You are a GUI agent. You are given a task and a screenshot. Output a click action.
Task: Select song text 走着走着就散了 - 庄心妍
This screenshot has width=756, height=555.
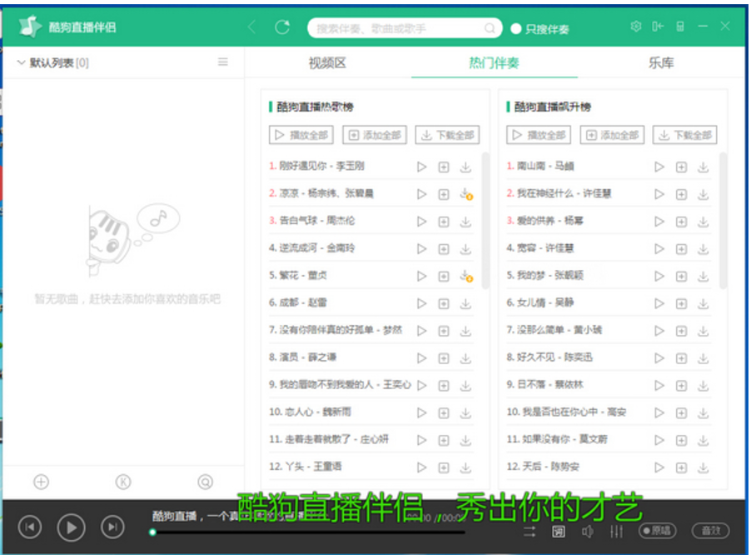click(336, 439)
